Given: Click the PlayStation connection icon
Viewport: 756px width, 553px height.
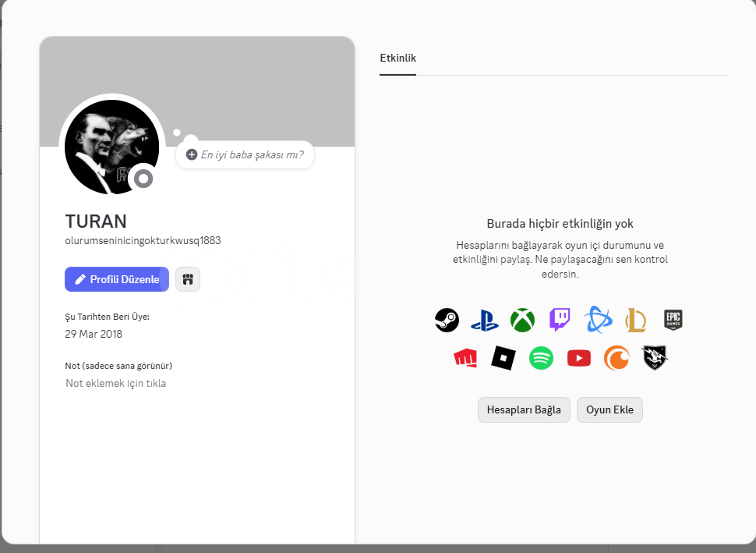Looking at the screenshot, I should tap(485, 321).
